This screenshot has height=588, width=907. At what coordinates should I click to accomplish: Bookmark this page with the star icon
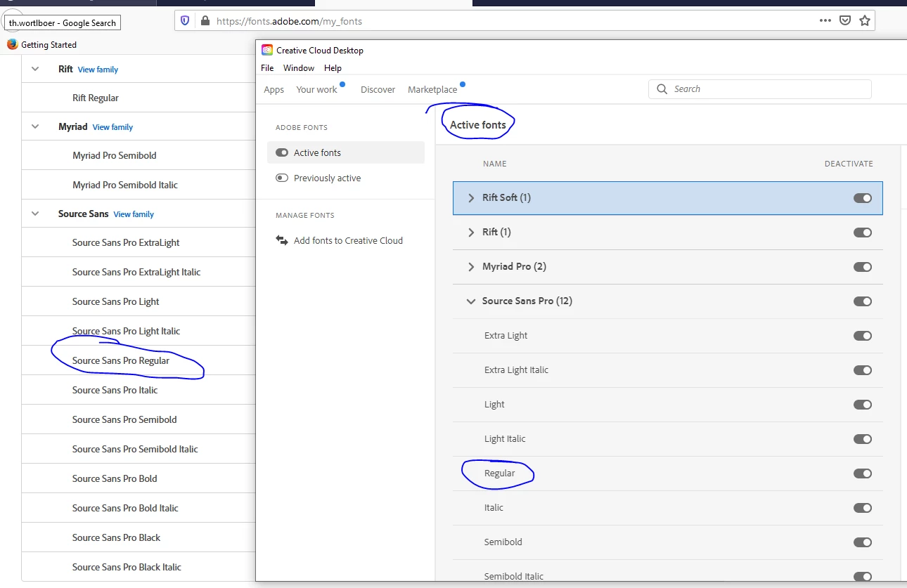tap(865, 20)
